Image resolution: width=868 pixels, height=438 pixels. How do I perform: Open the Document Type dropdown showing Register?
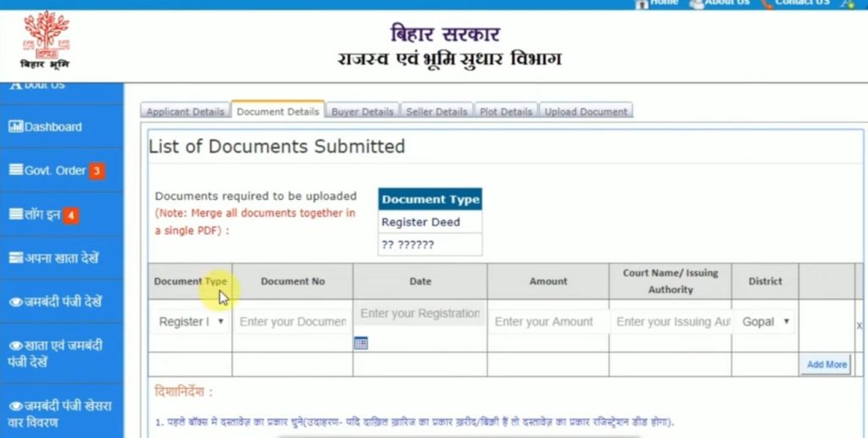191,321
